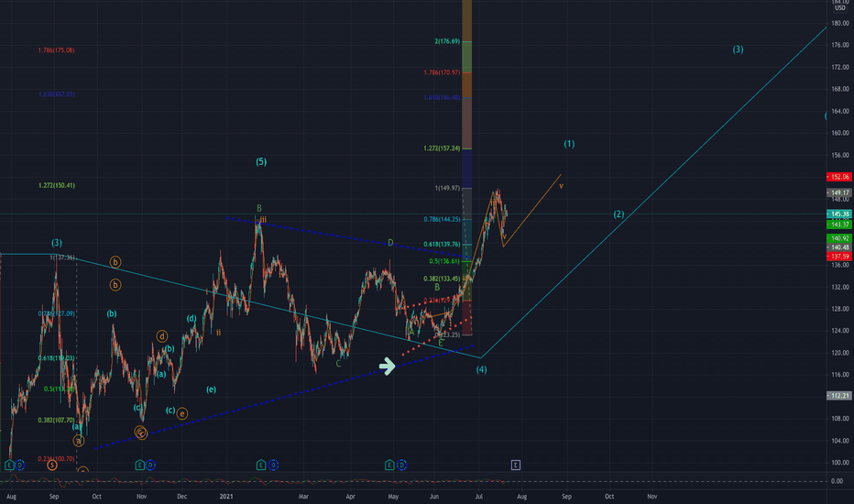Click the gray 149.17 price label
This screenshot has width=854, height=504.
pos(838,192)
